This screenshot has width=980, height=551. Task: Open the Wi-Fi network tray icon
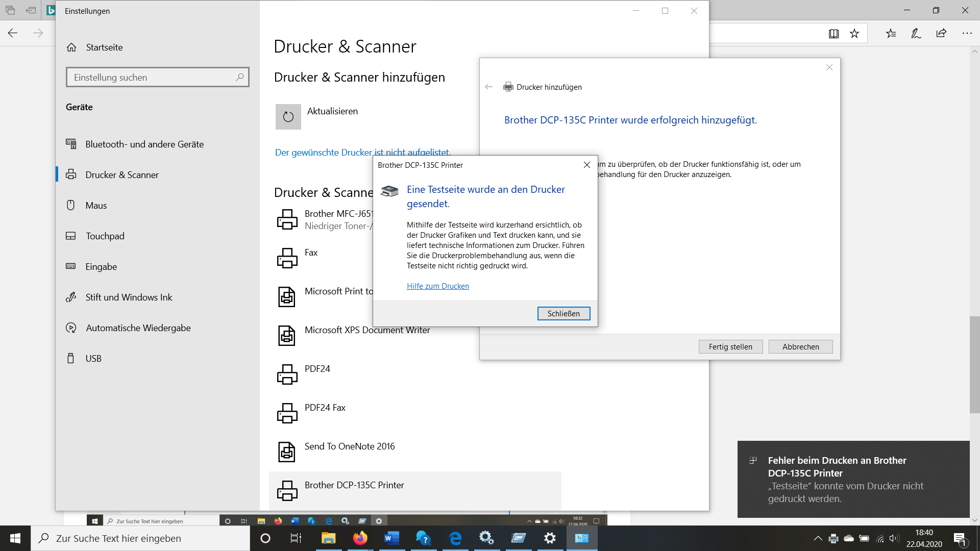point(880,538)
